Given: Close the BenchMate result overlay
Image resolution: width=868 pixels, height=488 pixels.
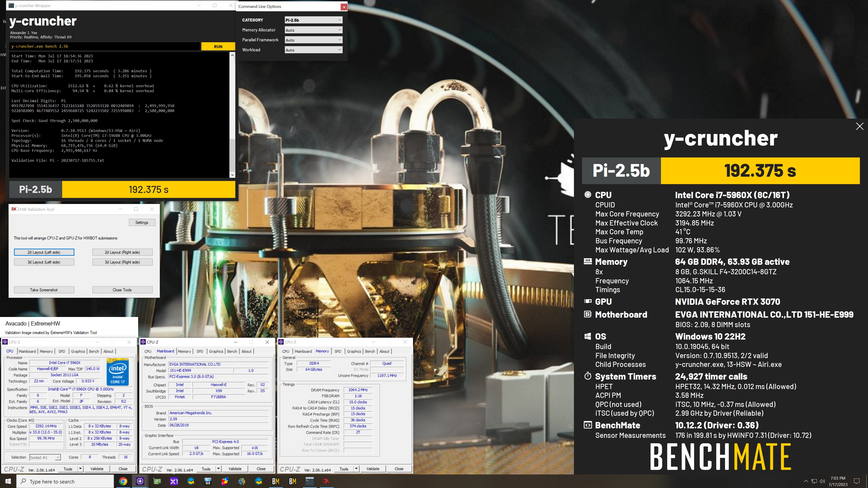Looking at the screenshot, I should coord(860,126).
